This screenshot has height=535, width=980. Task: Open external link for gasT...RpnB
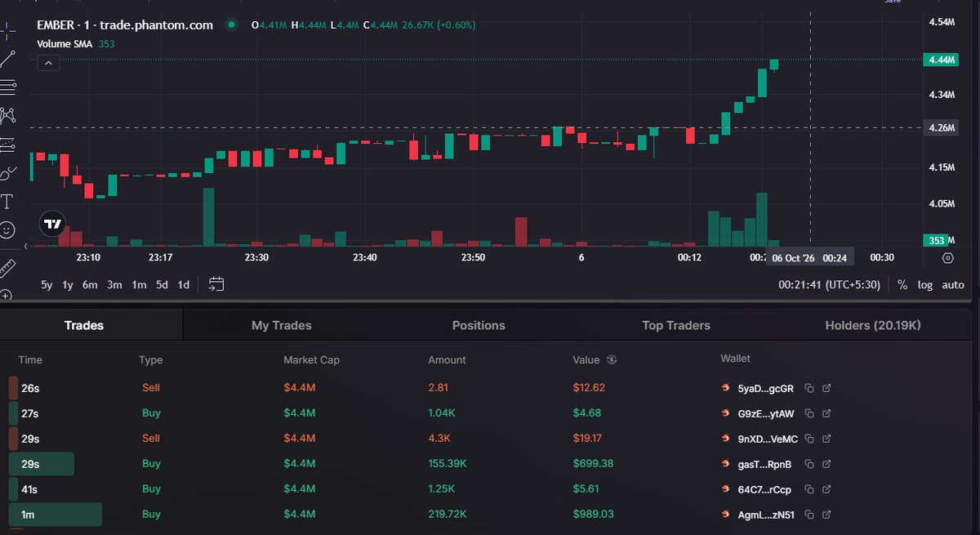826,464
